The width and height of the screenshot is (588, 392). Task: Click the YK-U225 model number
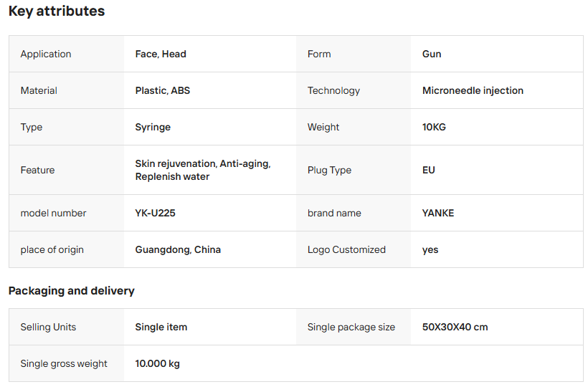[156, 214]
